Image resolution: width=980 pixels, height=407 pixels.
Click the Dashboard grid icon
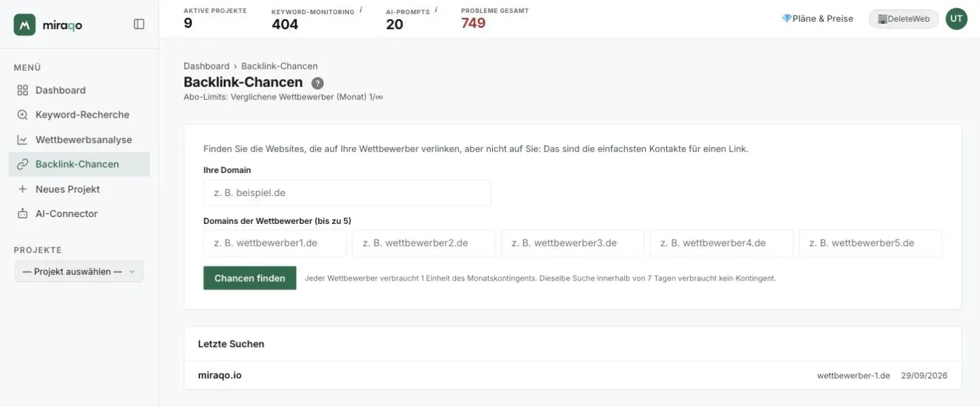[x=22, y=90]
